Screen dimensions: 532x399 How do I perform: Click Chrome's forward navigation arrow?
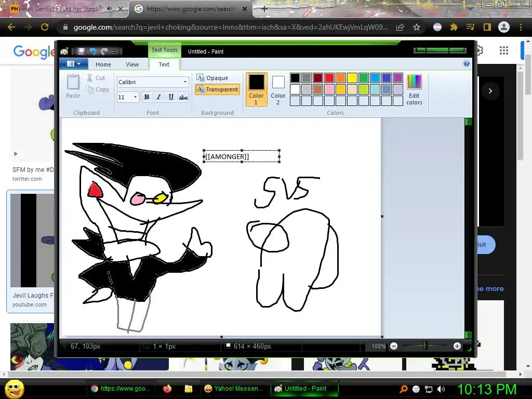pyautogui.click(x=28, y=27)
